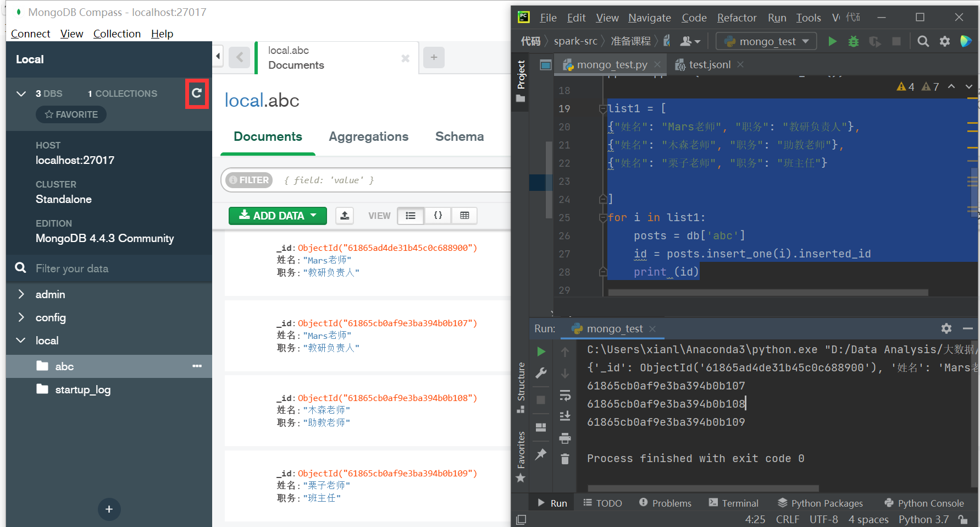The height and width of the screenshot is (527, 980).
Task: Open PyCharm settings gear in toolbar
Action: pyautogui.click(x=945, y=41)
